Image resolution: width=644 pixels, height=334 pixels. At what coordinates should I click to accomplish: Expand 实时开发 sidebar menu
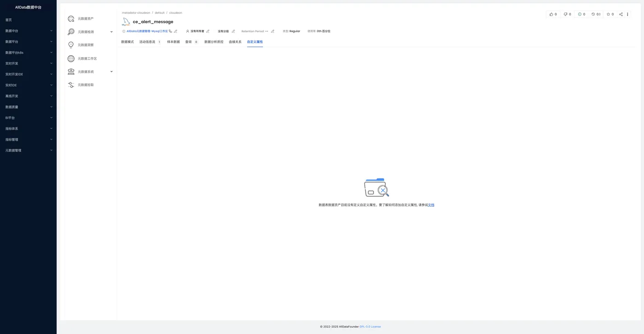click(x=28, y=63)
